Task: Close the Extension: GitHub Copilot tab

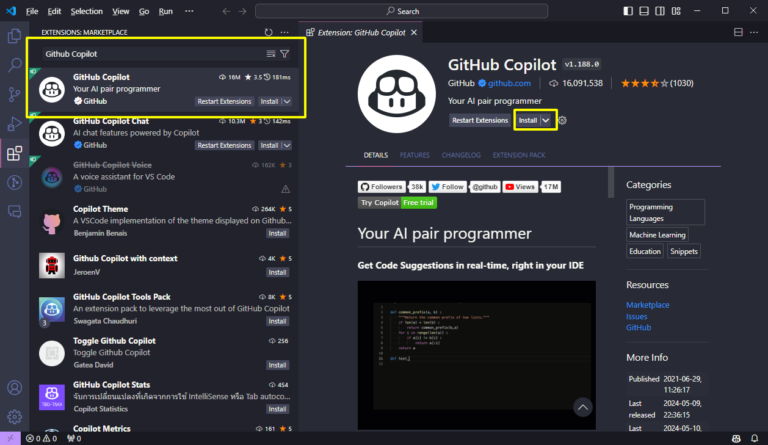Action: [x=414, y=32]
